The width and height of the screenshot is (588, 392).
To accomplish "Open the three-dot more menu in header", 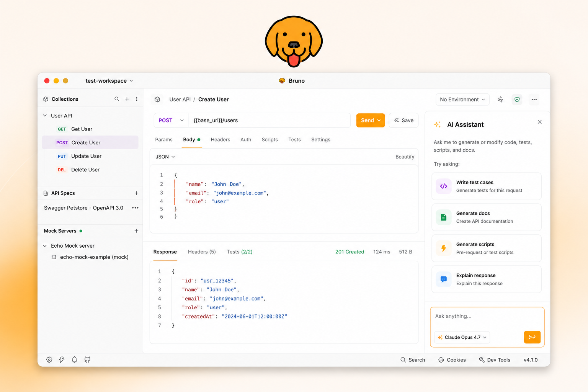I will pos(534,100).
